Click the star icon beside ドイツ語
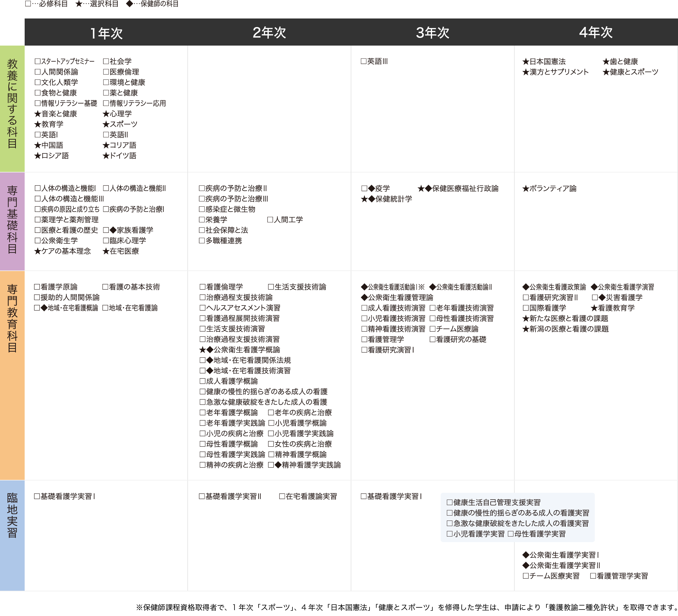The width and height of the screenshot is (678, 616). click(106, 156)
